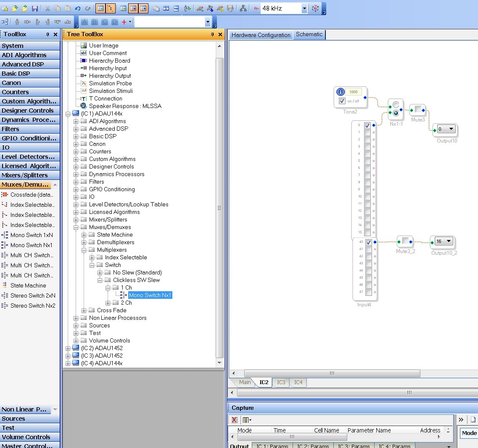
Task: Open the 48 kHz sample rate dropdown
Action: (304, 8)
